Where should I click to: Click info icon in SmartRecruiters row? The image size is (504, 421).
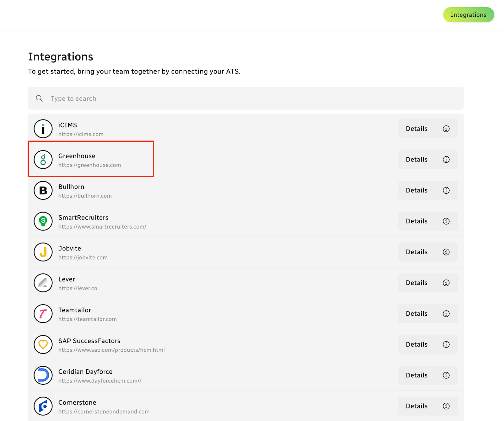tap(446, 221)
